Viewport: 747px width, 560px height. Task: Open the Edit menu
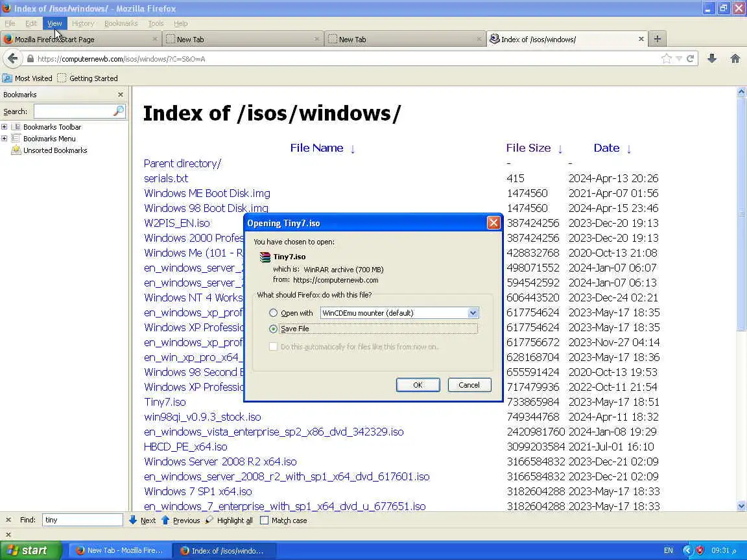(x=31, y=23)
